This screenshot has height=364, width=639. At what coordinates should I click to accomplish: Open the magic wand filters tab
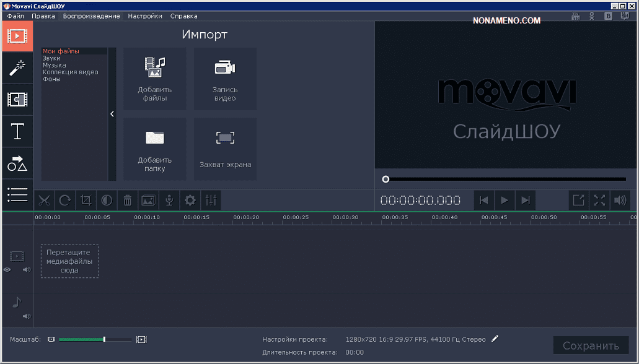(x=17, y=67)
